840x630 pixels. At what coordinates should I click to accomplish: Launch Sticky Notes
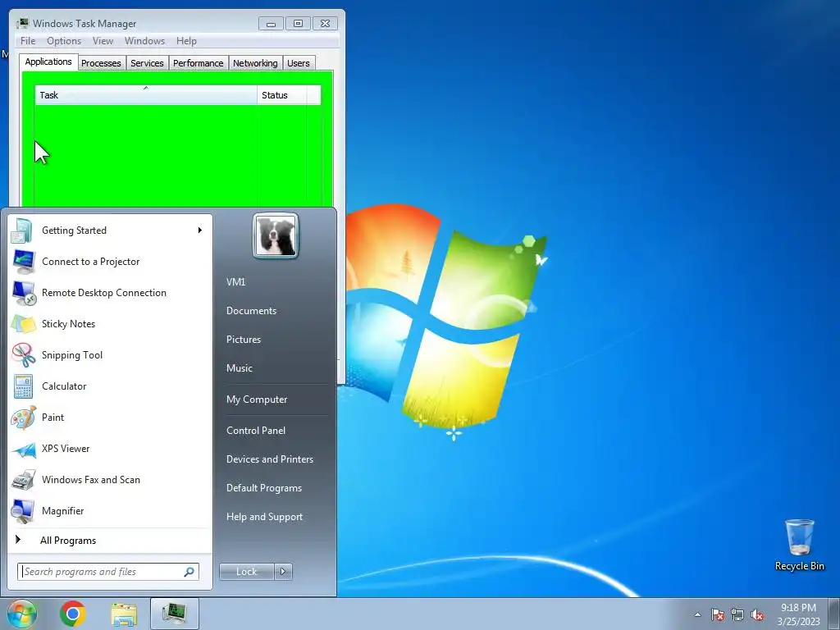click(x=109, y=323)
